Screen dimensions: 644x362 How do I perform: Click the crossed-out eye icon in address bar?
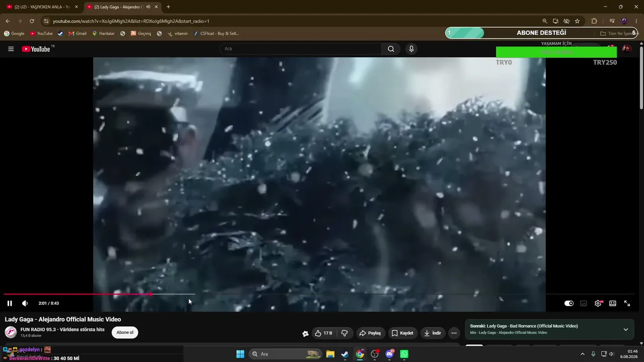(567, 21)
